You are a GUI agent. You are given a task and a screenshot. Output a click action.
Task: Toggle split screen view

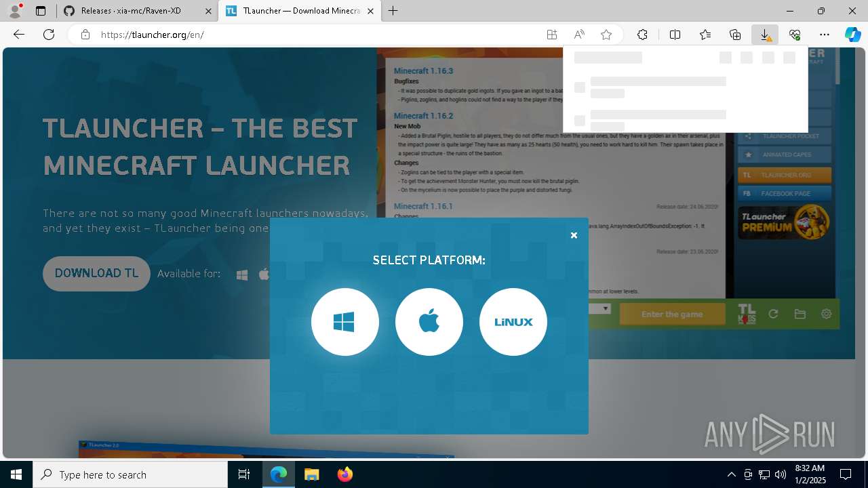pos(675,35)
